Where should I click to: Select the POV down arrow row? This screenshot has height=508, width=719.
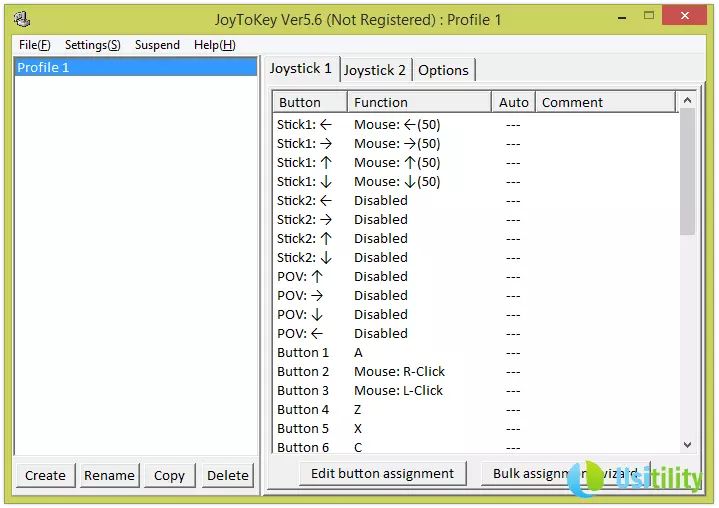476,315
